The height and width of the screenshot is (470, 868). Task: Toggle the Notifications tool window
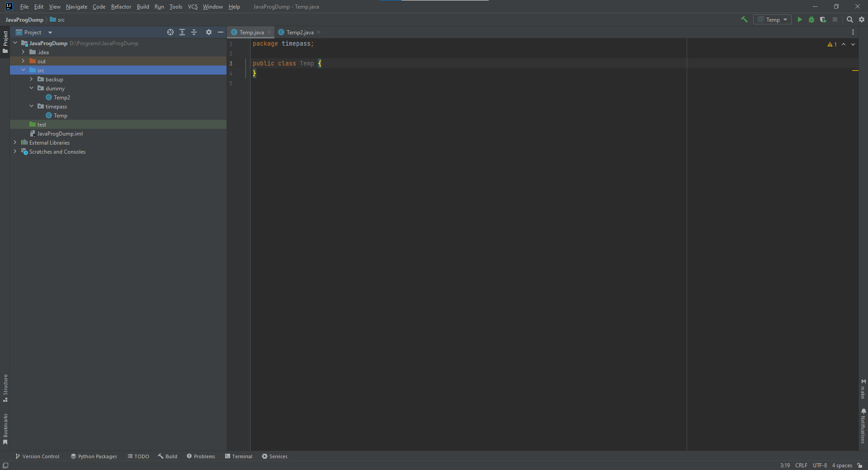pyautogui.click(x=863, y=426)
